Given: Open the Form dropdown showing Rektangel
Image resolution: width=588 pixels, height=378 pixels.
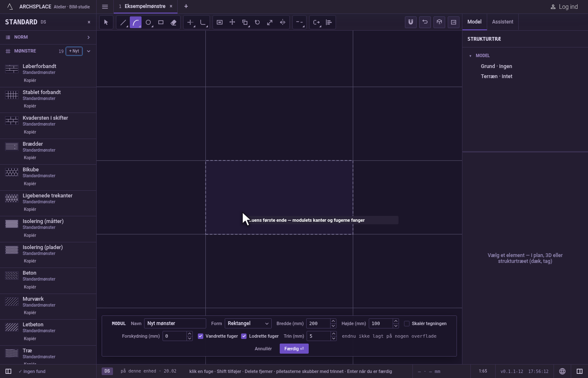Looking at the screenshot, I should coord(248,323).
